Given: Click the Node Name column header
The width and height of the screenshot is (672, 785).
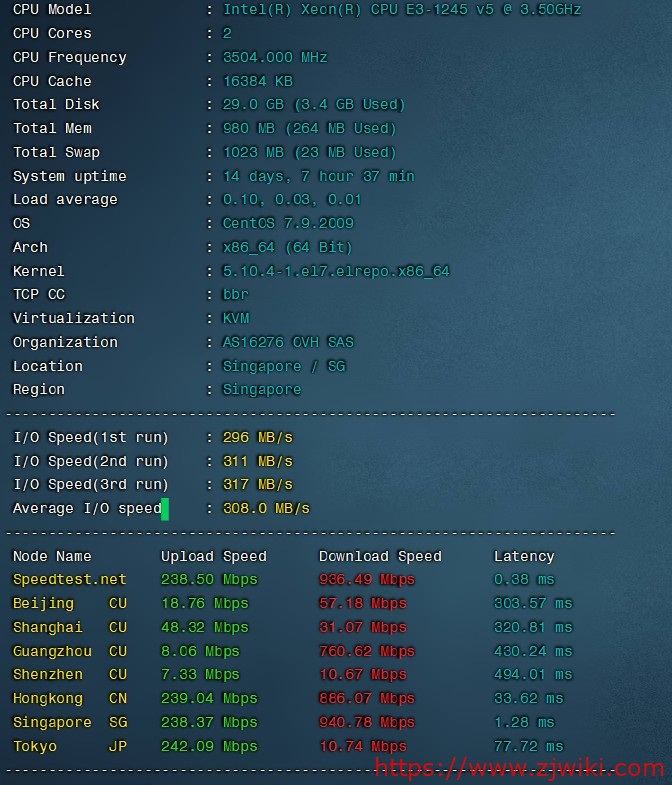Looking at the screenshot, I should point(52,557).
